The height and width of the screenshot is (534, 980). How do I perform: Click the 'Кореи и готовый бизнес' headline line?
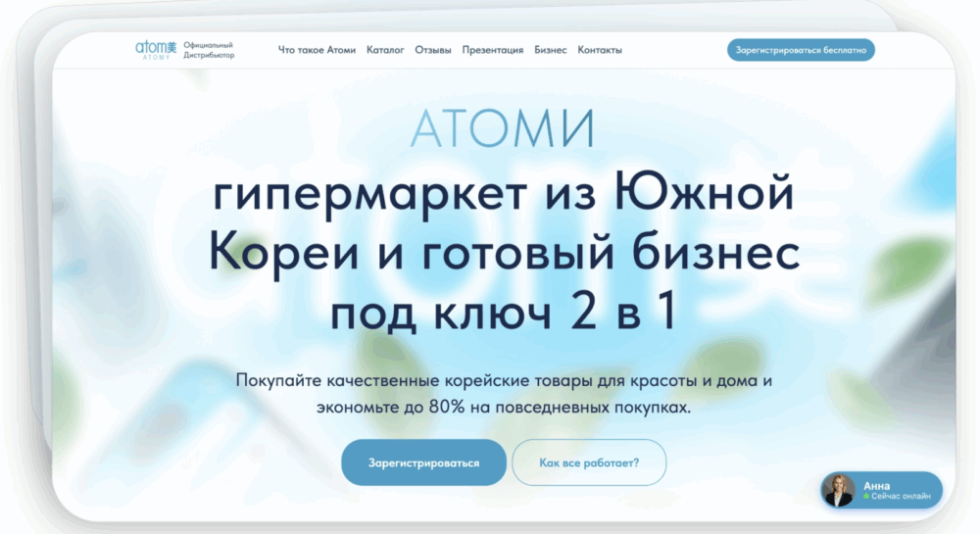[504, 254]
